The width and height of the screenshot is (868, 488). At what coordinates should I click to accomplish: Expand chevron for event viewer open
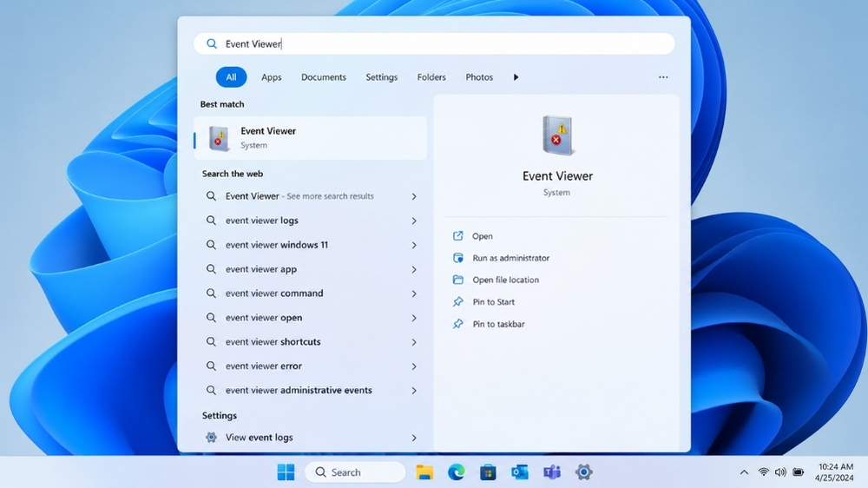click(413, 318)
